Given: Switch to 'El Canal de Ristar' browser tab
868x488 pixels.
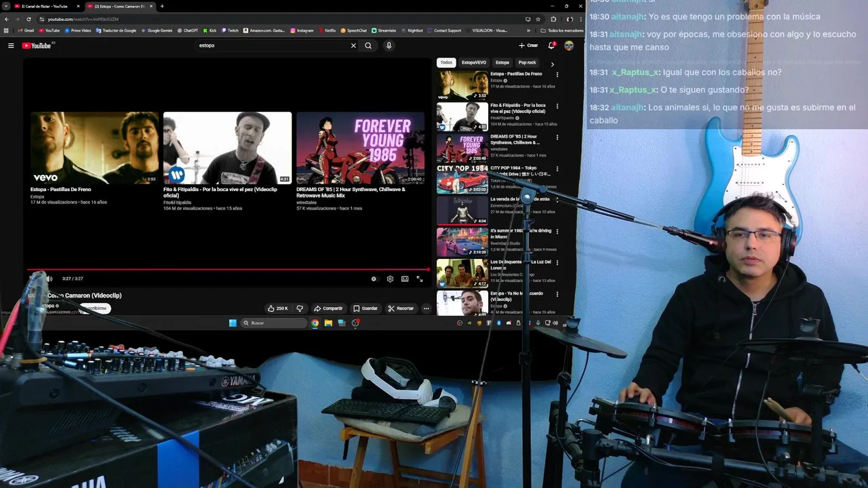Looking at the screenshot, I should pyautogui.click(x=45, y=6).
